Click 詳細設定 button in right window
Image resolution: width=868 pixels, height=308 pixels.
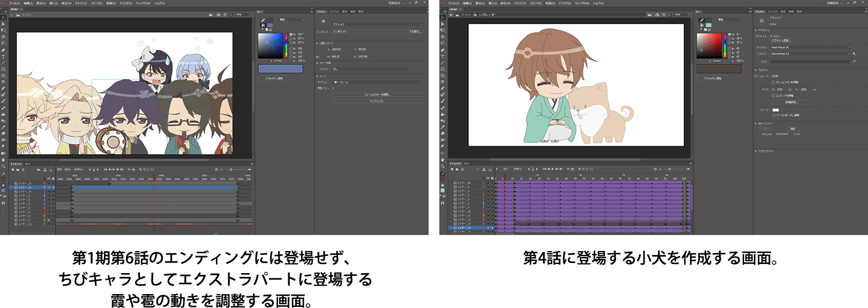point(792,102)
